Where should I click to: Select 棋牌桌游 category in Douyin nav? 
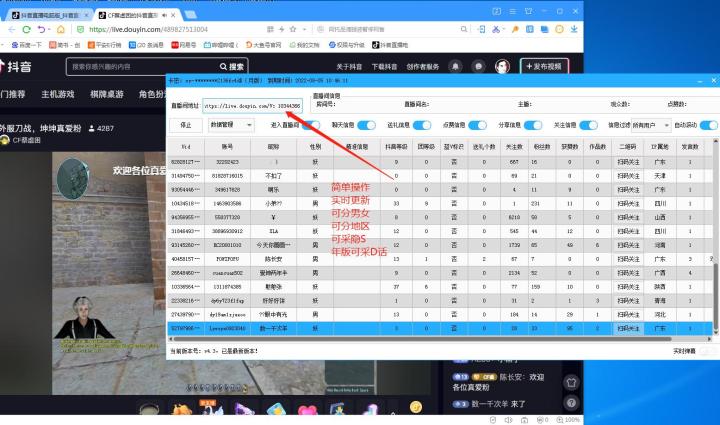[x=107, y=94]
